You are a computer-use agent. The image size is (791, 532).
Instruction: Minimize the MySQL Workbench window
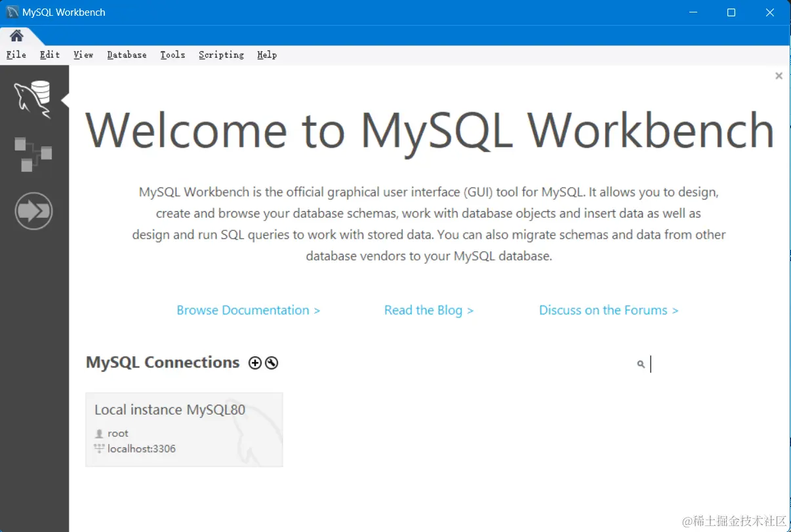pos(693,12)
